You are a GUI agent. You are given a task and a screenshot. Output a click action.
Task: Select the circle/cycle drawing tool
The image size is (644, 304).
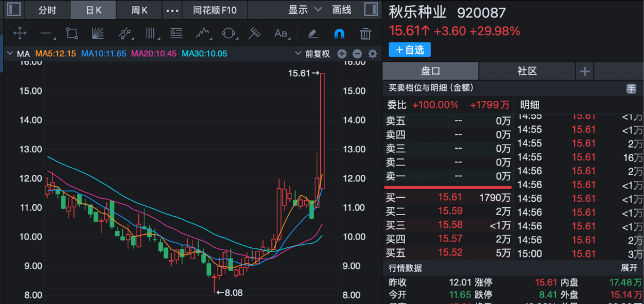[x=228, y=33]
